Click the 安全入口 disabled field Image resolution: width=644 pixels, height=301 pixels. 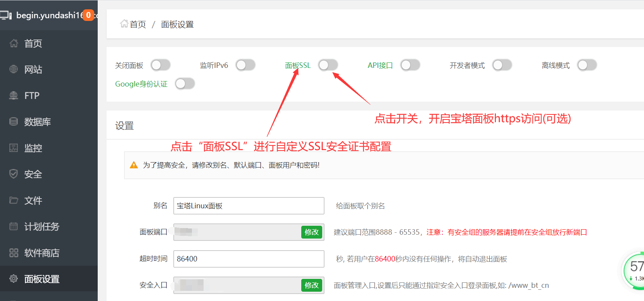(x=249, y=285)
